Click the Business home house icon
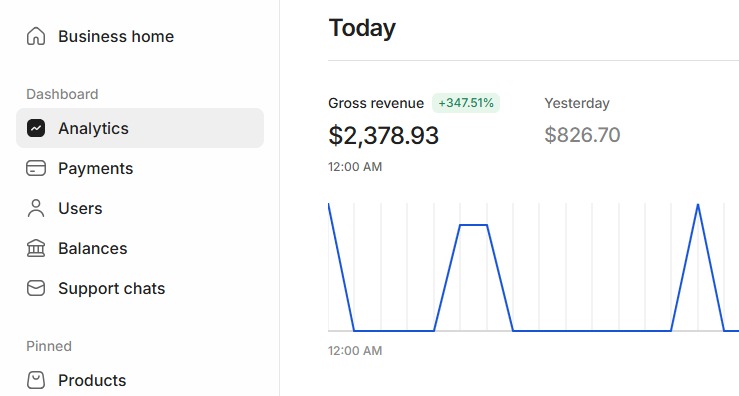This screenshot has height=396, width=739. click(36, 36)
